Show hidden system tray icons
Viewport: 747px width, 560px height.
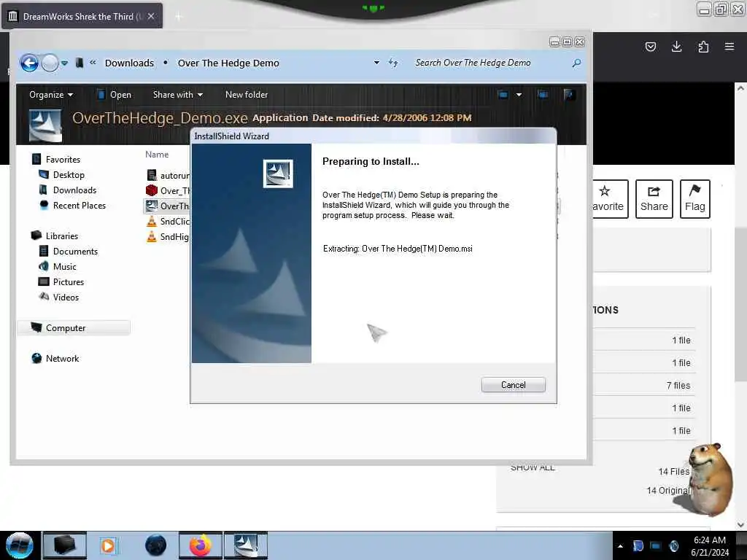(620, 546)
